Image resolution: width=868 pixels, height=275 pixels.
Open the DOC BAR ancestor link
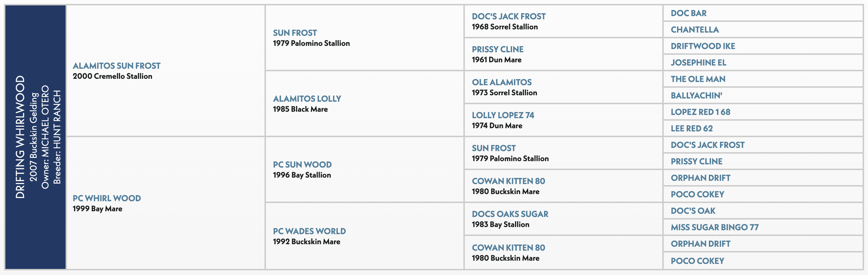[x=688, y=13]
